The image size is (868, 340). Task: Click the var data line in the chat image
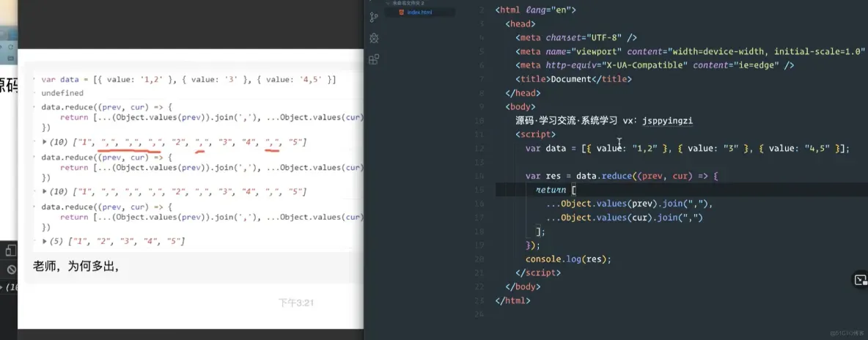point(188,81)
